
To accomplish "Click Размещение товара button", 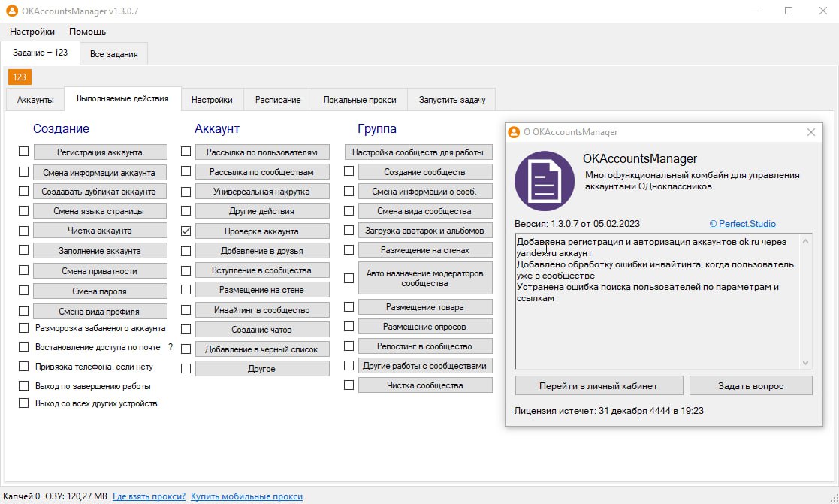I will (x=425, y=307).
